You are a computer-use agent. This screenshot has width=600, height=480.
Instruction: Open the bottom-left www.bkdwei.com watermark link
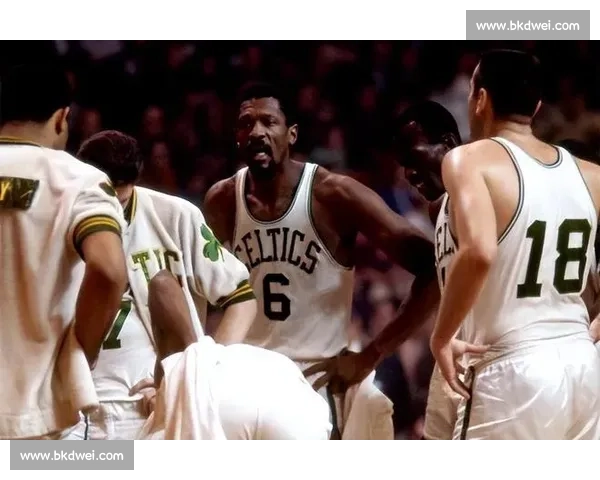pyautogui.click(x=72, y=456)
